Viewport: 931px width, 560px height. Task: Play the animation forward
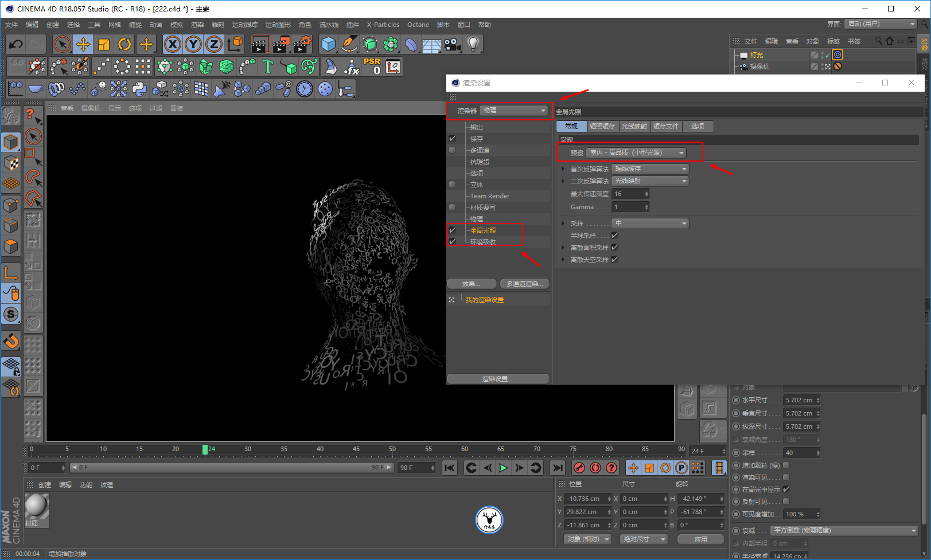click(503, 468)
